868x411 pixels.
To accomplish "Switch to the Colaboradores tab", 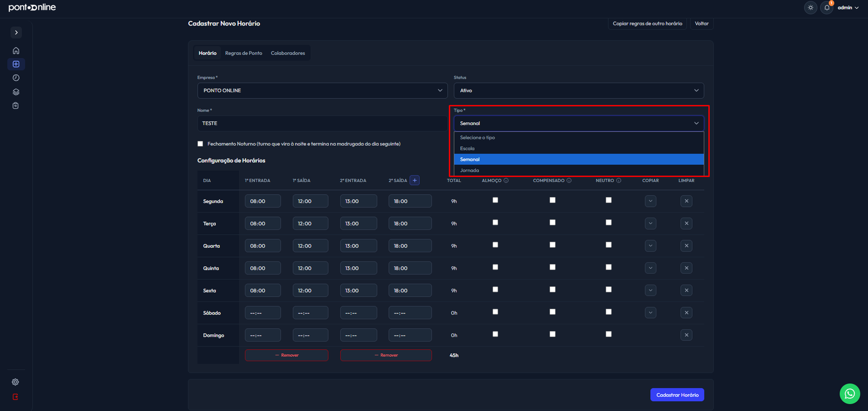I will coord(288,53).
